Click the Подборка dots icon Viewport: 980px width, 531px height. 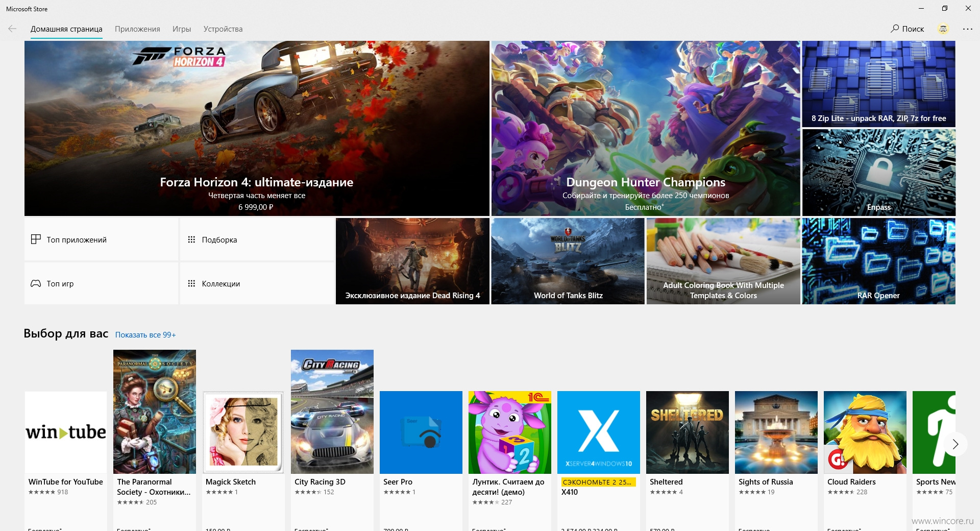pos(191,239)
